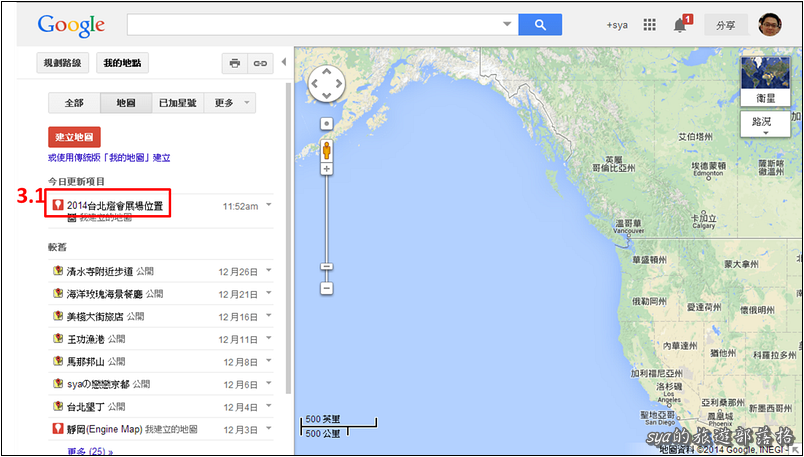The width and height of the screenshot is (804, 457).
Task: Open the 海洋玫瑰海景餐廳 map
Action: 105,294
